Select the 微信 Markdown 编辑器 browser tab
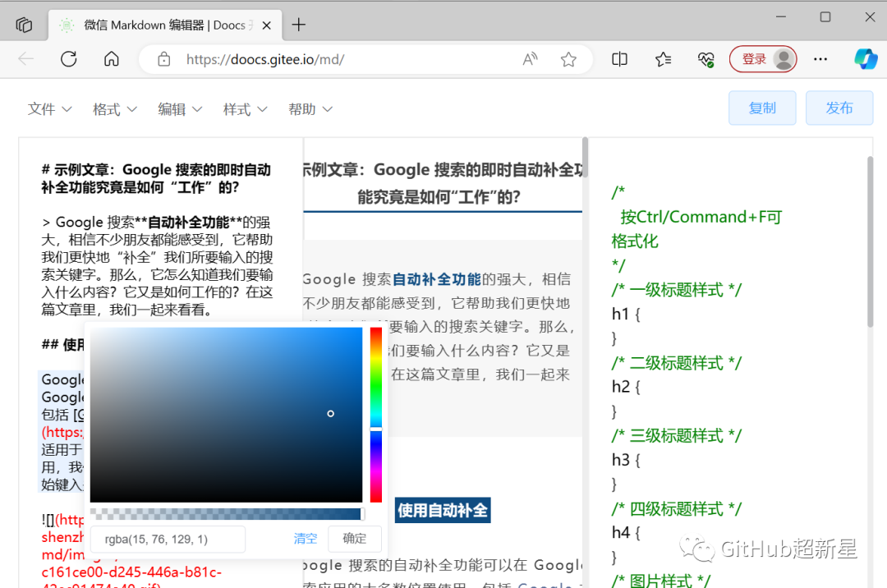 click(x=164, y=25)
